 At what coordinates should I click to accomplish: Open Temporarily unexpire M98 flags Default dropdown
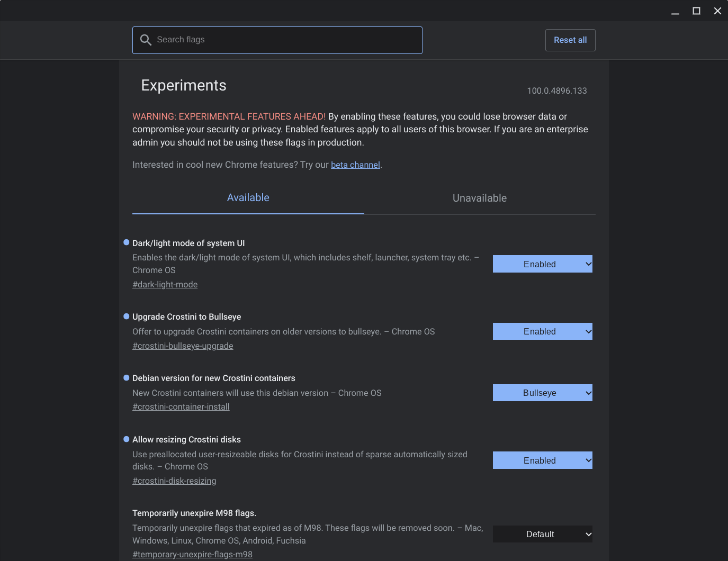tap(543, 534)
